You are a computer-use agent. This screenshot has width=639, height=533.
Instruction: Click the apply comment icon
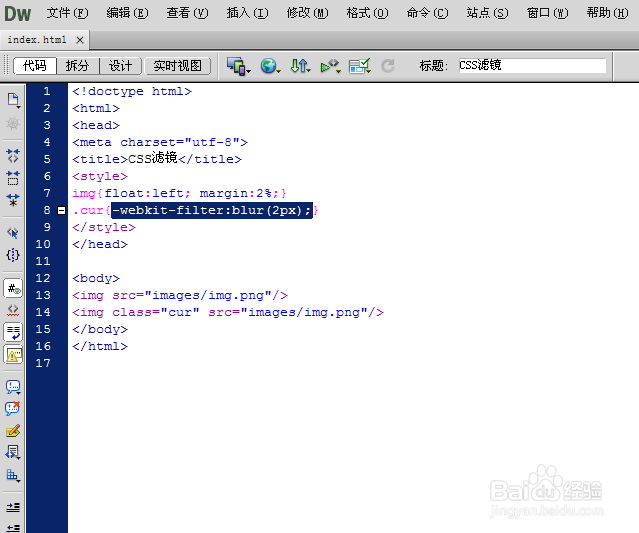coord(13,387)
